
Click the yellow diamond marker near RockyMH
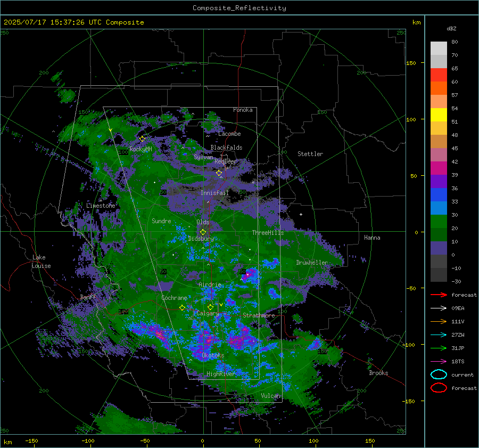click(142, 139)
